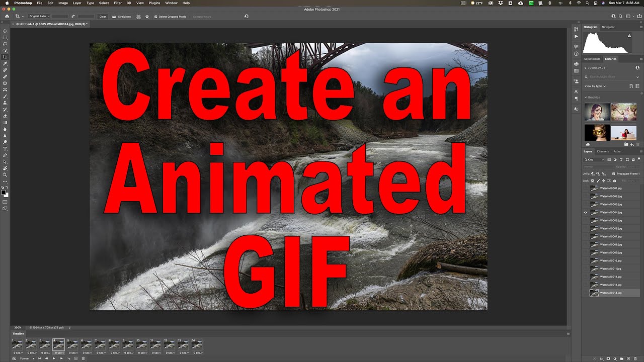The width and height of the screenshot is (644, 362).
Task: Switch to the Navigator tab
Action: tap(608, 27)
